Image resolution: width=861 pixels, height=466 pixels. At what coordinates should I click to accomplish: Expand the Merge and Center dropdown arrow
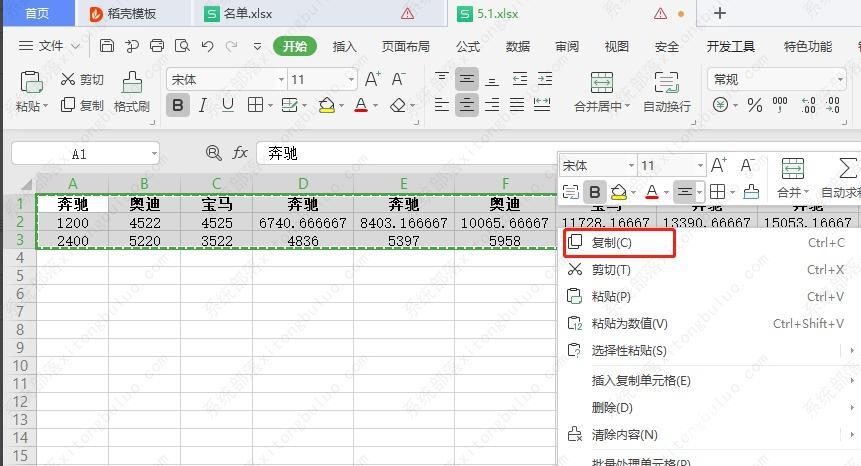[x=627, y=106]
